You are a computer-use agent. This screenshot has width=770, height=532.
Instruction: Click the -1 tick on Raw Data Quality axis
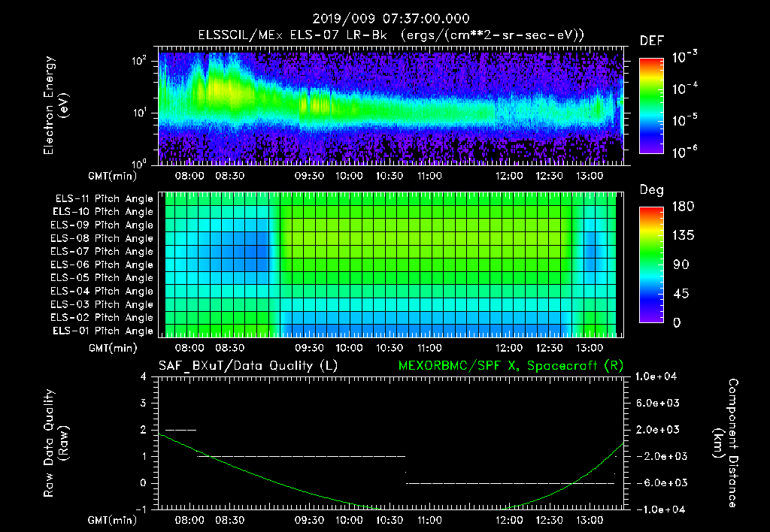pos(141,509)
